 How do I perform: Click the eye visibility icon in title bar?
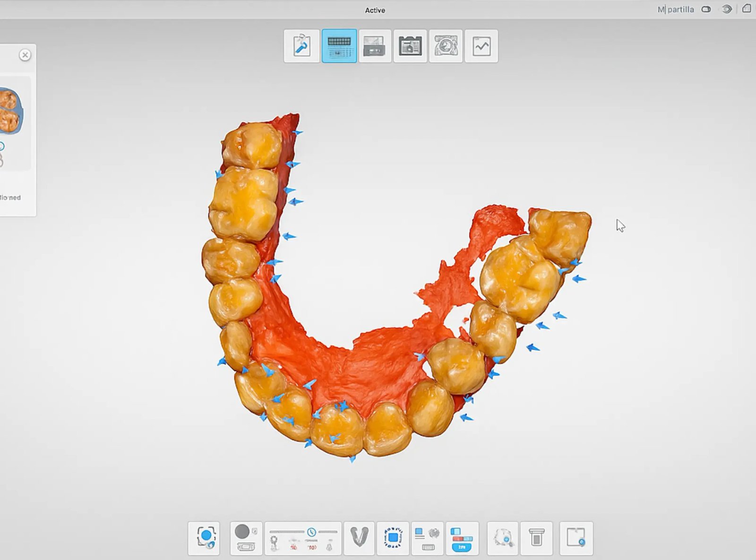coord(727,9)
